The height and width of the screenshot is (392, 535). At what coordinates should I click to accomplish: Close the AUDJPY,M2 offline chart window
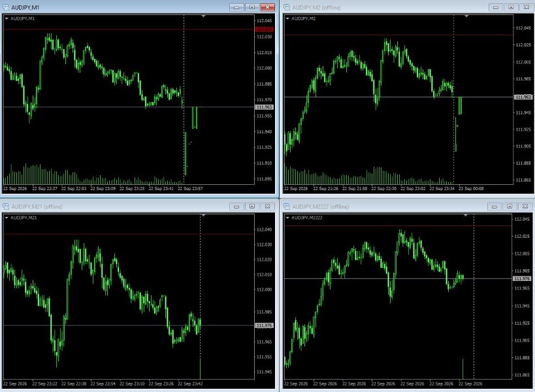coord(527,7)
